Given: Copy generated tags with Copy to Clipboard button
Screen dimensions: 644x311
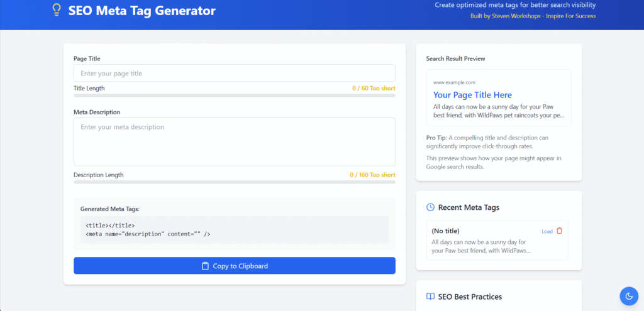Looking at the screenshot, I should pos(235,266).
